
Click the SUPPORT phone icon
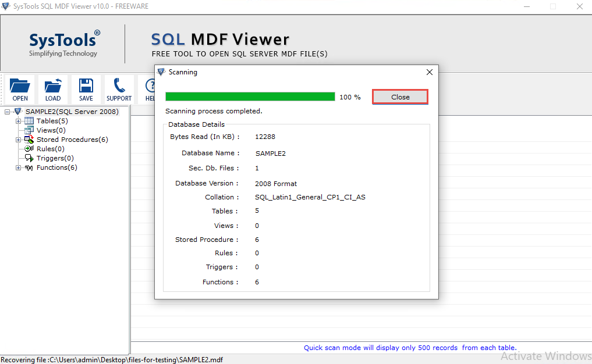coord(119,85)
